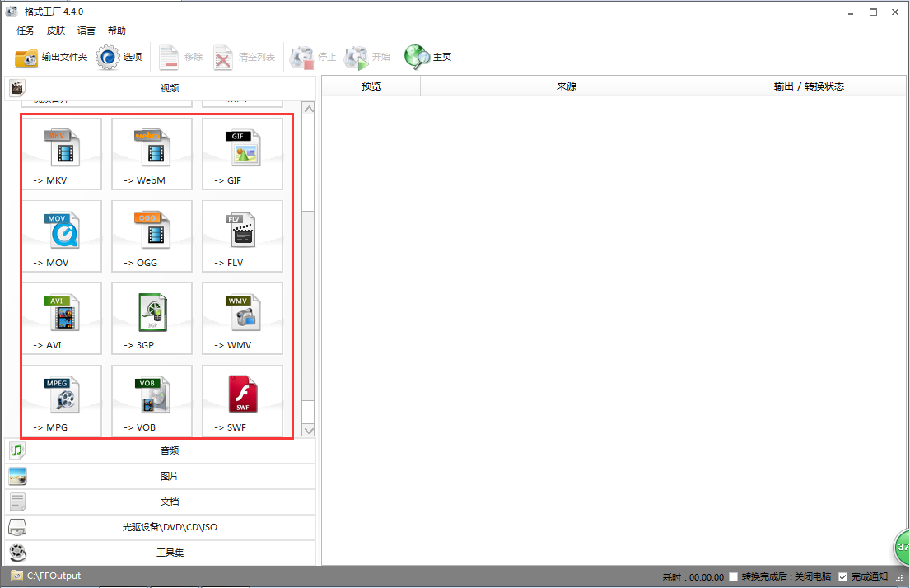Enable shutdown computer after conversion

pos(732,576)
